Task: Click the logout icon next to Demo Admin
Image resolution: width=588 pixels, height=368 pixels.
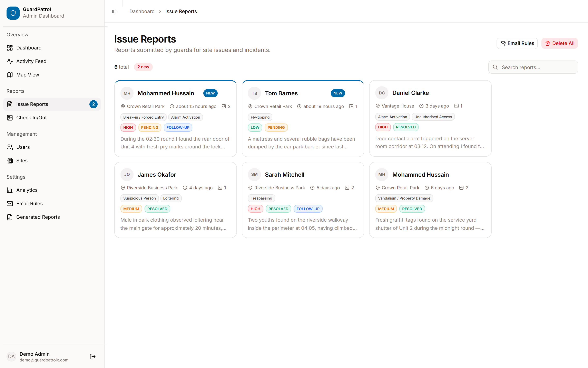Action: pos(92,357)
